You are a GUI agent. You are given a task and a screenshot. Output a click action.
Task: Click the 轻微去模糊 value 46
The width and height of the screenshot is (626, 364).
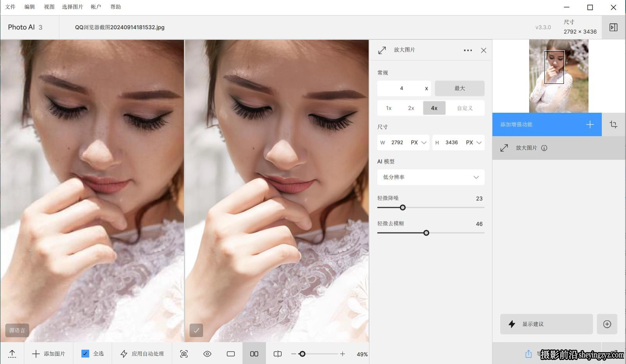pos(479,224)
